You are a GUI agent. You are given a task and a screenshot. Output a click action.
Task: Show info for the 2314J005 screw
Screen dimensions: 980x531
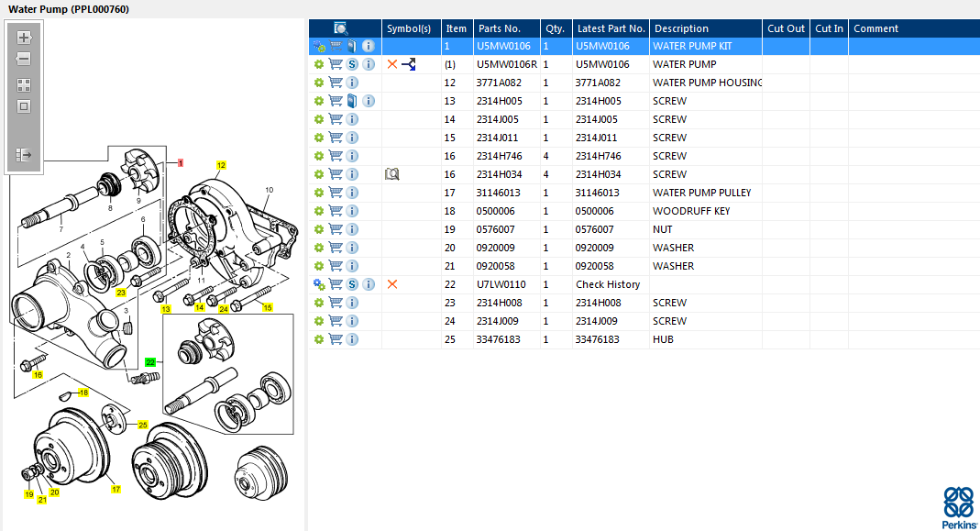click(352, 119)
